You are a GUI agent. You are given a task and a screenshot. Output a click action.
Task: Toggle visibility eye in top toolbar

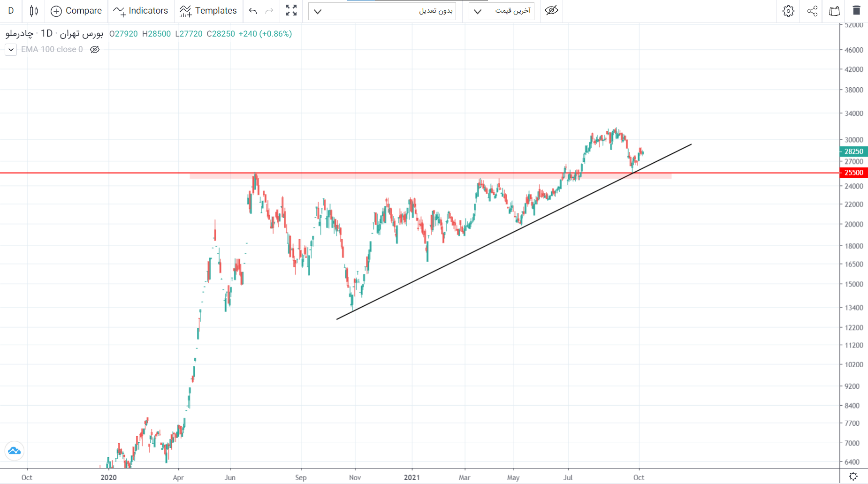pyautogui.click(x=551, y=10)
